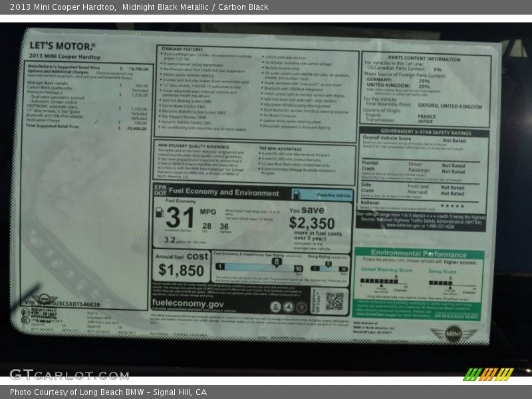Click the 'UNITED KINGDOM:' parts content line
Screen dimensions: 532x399
click(x=398, y=86)
